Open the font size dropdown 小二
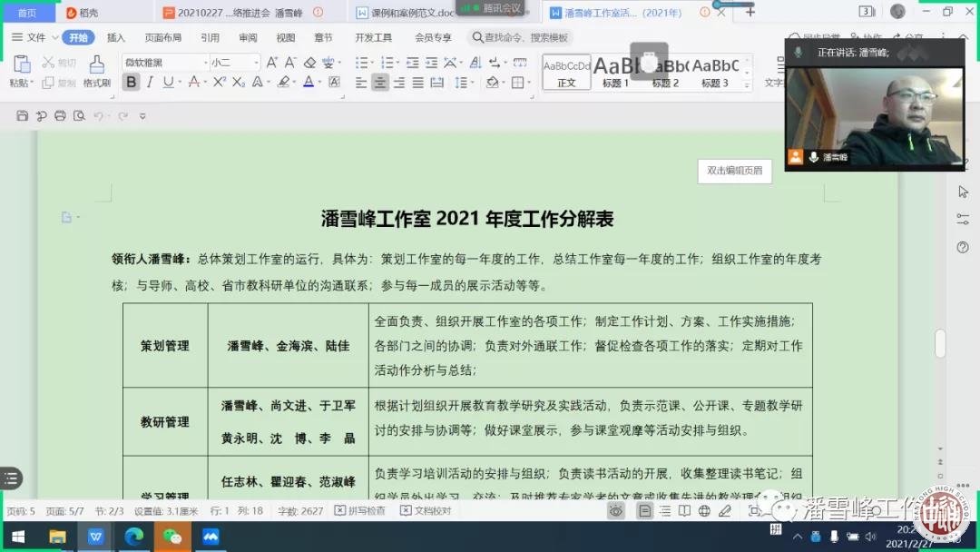Viewport: 980px width, 552px height. tap(234, 63)
